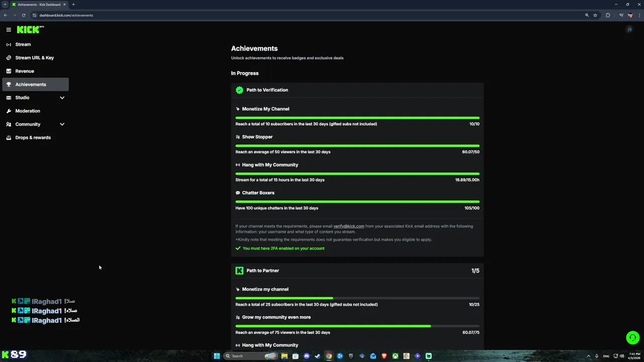Open the tab search dropdown arrow

pyautogui.click(x=5, y=5)
